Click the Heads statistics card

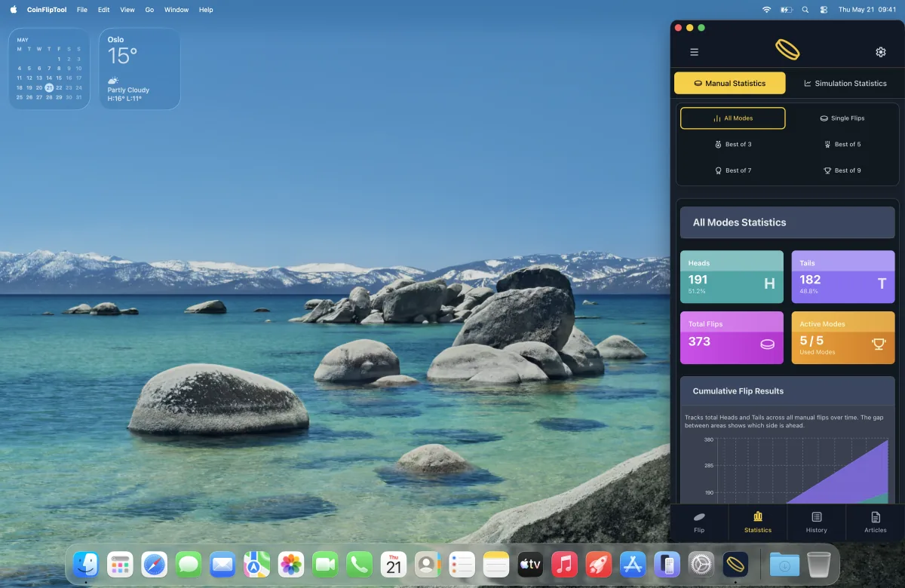[732, 277]
